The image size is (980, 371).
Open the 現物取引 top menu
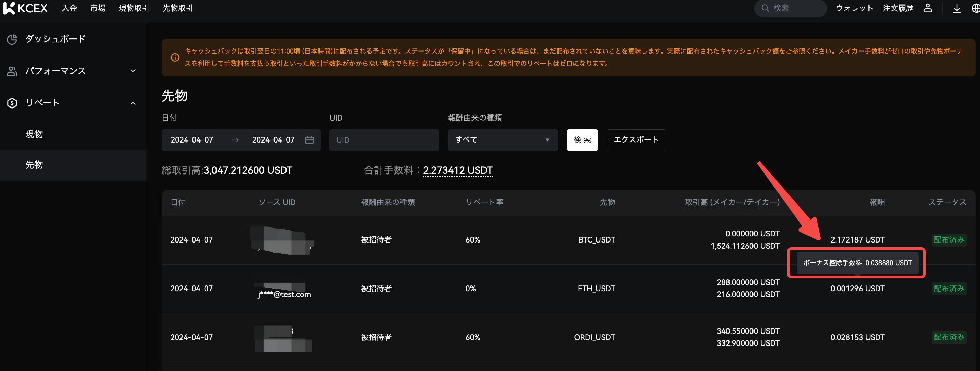[133, 8]
